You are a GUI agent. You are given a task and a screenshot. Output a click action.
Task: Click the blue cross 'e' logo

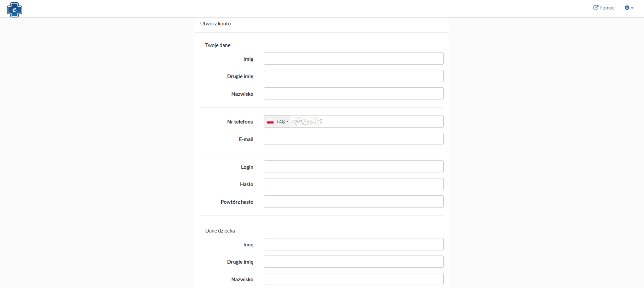(x=15, y=9)
